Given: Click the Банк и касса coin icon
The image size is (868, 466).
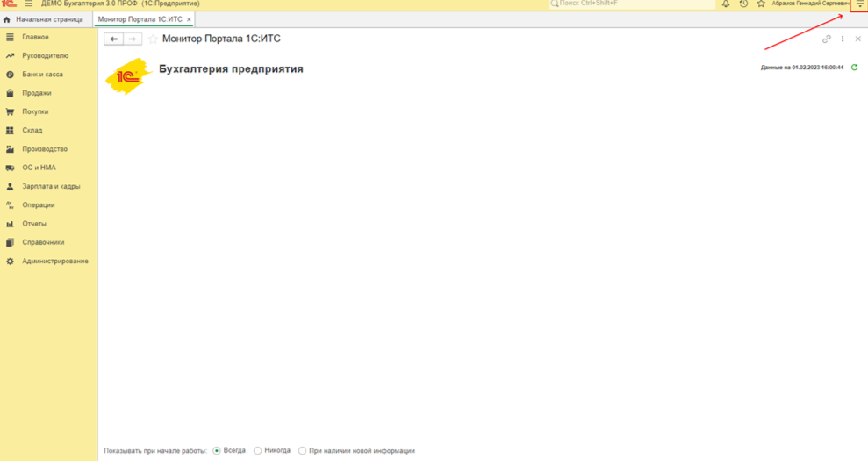Looking at the screenshot, I should point(10,75).
